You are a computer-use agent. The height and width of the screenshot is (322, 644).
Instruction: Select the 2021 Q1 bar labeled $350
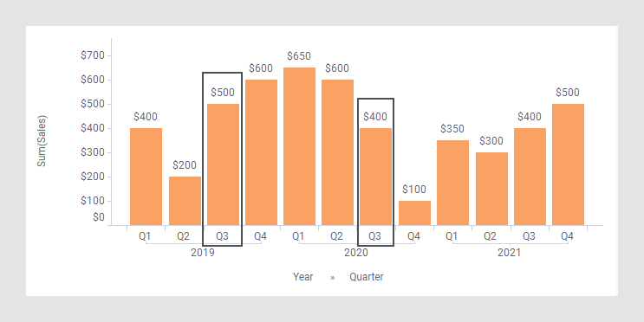tap(453, 183)
